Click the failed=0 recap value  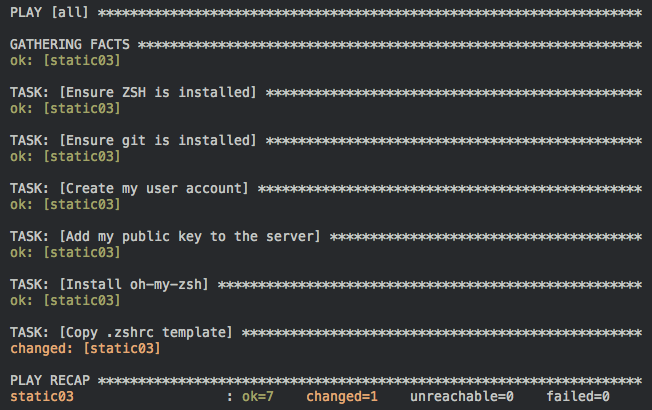tap(578, 397)
